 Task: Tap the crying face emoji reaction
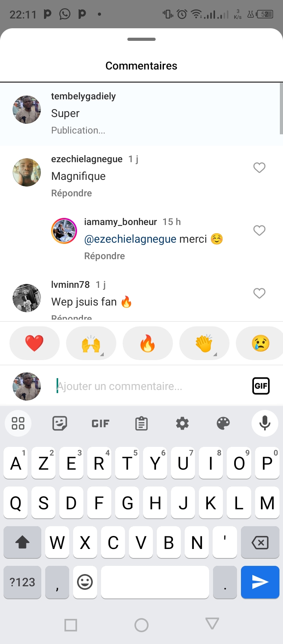pyautogui.click(x=260, y=344)
